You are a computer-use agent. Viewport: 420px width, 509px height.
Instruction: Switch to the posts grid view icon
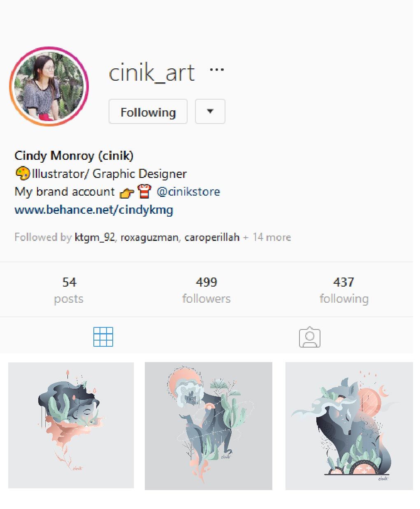[x=103, y=337]
